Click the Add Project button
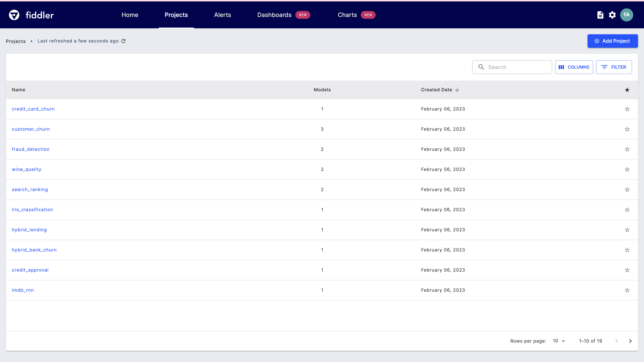Screen dimensions: 644x362 point(613,41)
